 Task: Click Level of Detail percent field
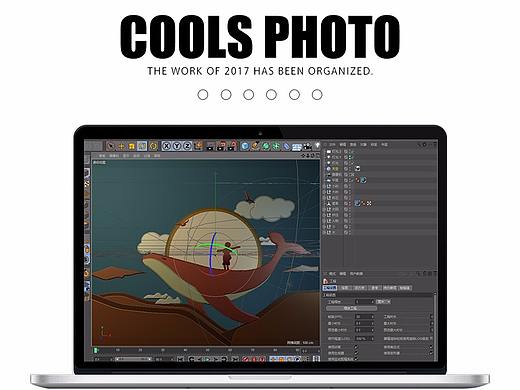coord(364,339)
